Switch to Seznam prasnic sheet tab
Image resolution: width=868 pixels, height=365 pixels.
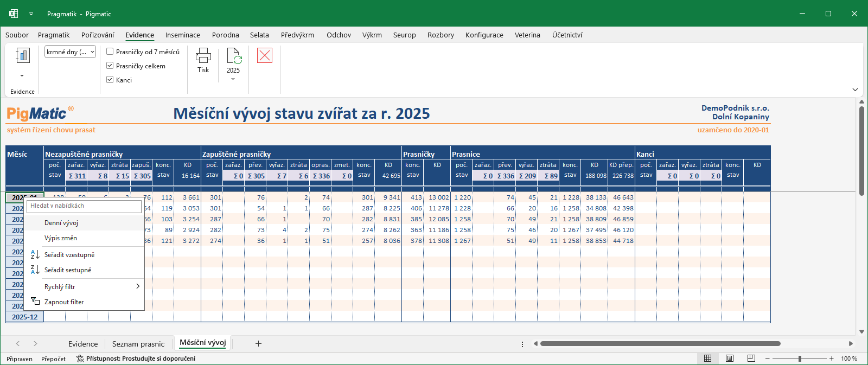coord(138,344)
